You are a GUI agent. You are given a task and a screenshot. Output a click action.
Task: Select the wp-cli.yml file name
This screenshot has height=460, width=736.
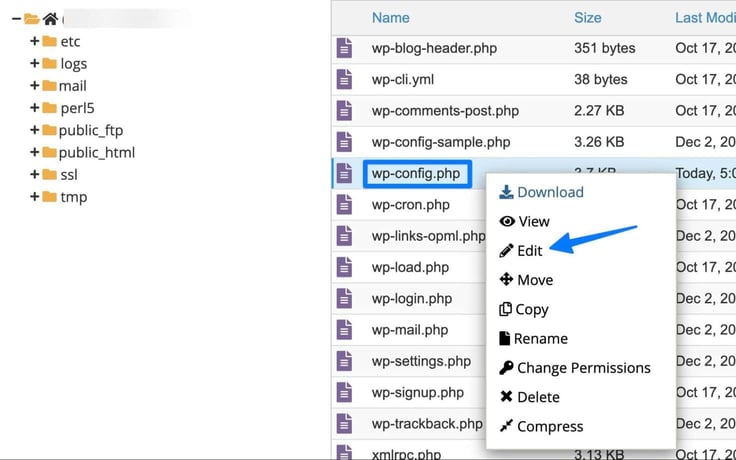403,80
